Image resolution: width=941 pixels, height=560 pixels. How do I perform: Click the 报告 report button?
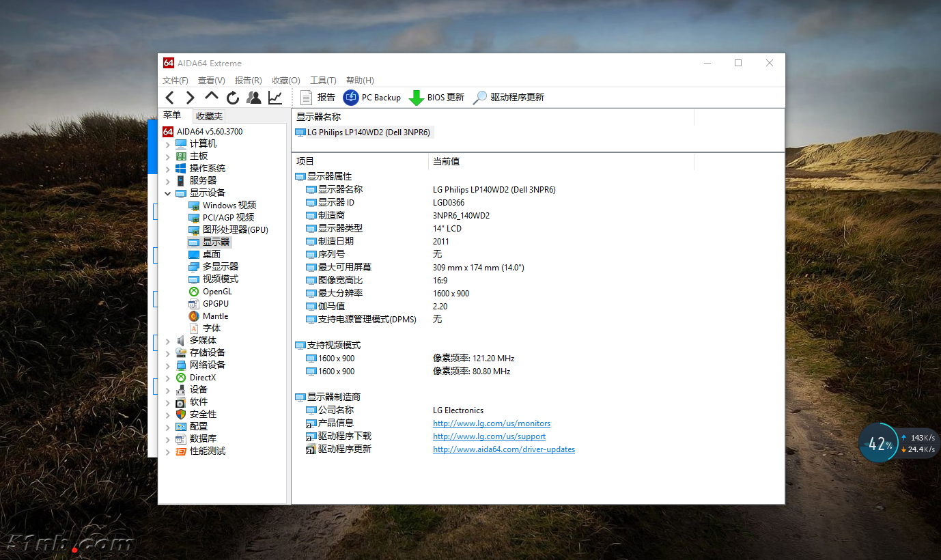tap(318, 98)
